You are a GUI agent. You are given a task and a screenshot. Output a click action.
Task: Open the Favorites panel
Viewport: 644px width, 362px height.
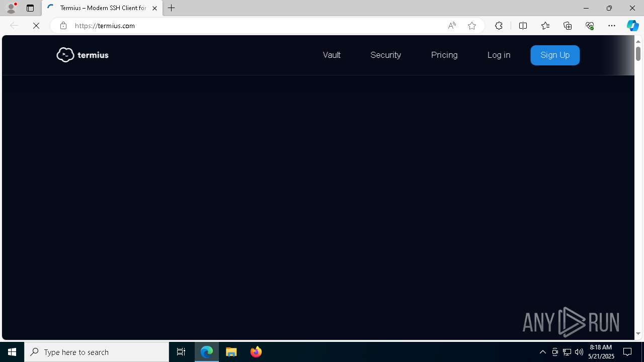(545, 26)
